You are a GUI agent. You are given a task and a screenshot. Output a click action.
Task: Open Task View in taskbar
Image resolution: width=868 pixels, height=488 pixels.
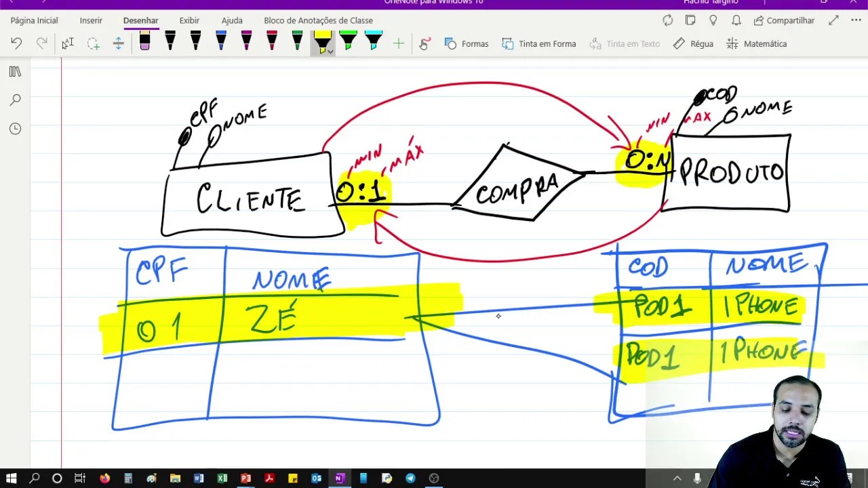click(x=80, y=479)
